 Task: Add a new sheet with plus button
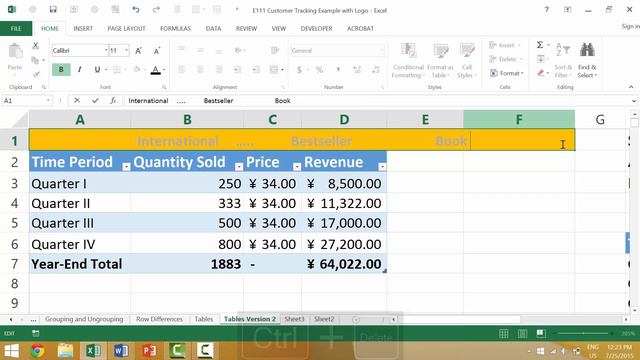[x=356, y=320]
